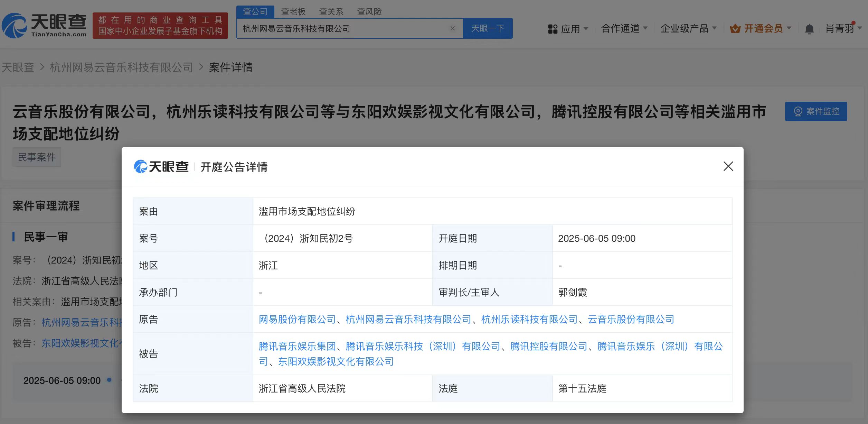The width and height of the screenshot is (868, 424).
Task: Open plaintiff 杭州网易云音乐科技有限公司 in dialog
Action: click(x=408, y=319)
